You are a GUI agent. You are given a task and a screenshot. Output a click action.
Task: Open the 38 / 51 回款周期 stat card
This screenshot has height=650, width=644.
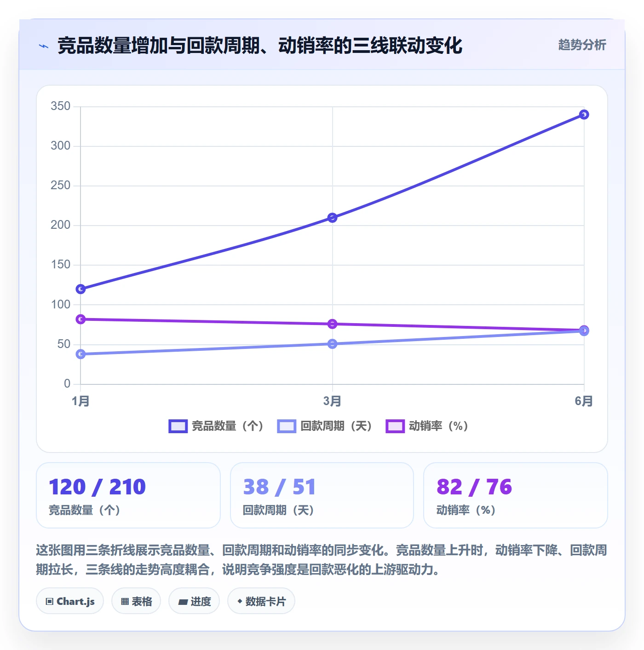[322, 495]
